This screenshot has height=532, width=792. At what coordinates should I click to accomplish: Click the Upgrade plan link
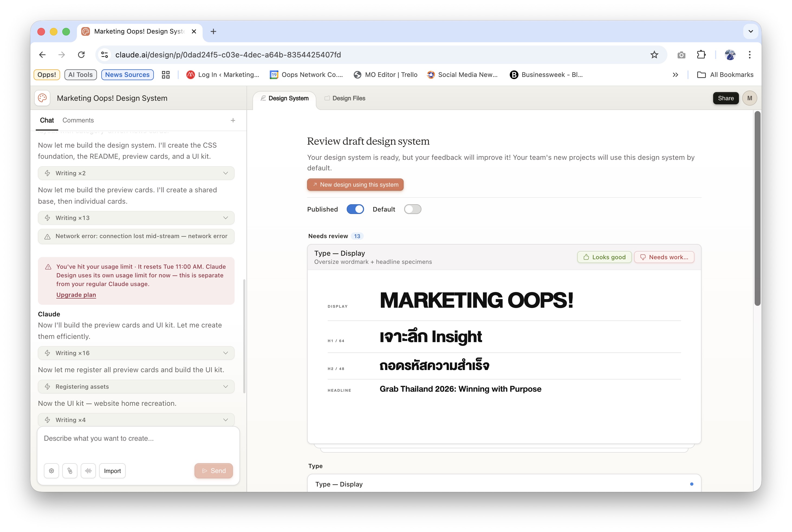(x=76, y=295)
